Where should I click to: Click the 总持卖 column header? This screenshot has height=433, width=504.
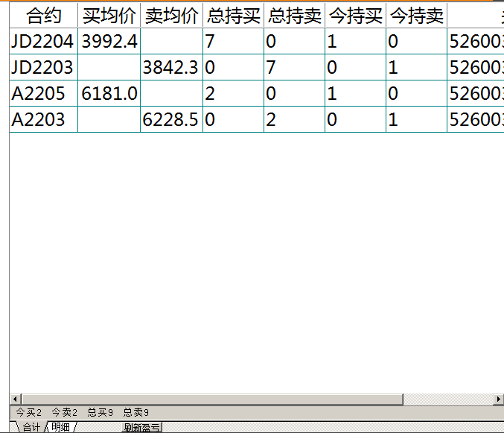pyautogui.click(x=294, y=16)
